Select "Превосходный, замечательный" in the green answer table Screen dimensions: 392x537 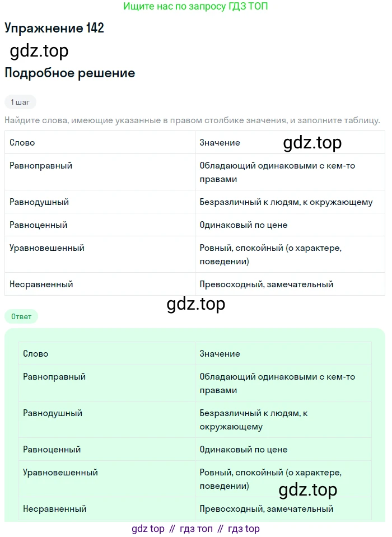coord(267,509)
